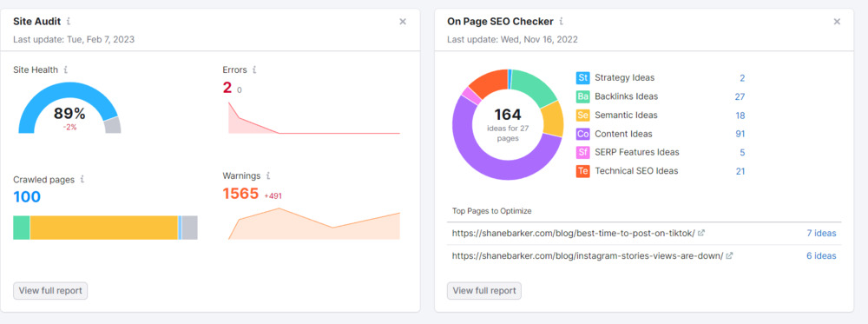Click the yellow Se Semantic Ideas badge

point(583,116)
